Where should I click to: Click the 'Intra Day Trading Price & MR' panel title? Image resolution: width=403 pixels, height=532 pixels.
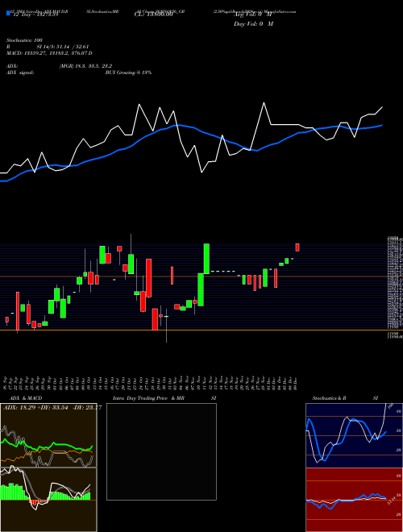(148, 398)
